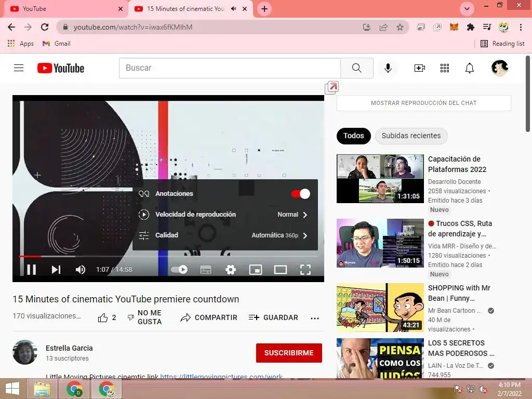Viewport: 532px width, 399px height.
Task: Click the NO ME GUSTA dislike button
Action: point(144,317)
